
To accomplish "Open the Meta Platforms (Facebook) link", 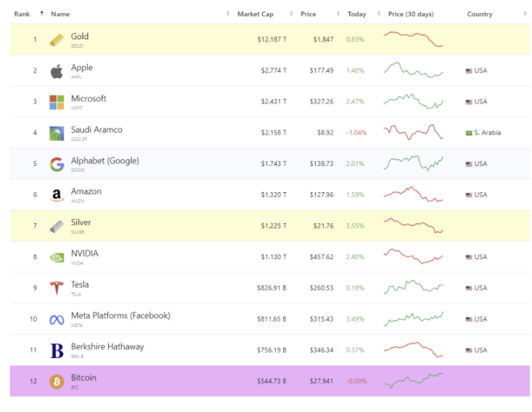I will [x=121, y=316].
